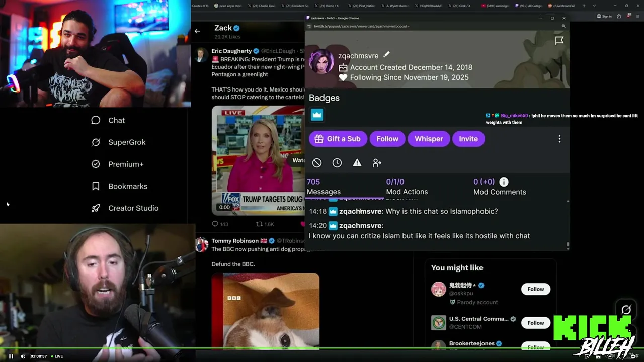This screenshot has height=362, width=644.
Task: Click the zoom magnifier in popout address bar
Action: (563, 26)
